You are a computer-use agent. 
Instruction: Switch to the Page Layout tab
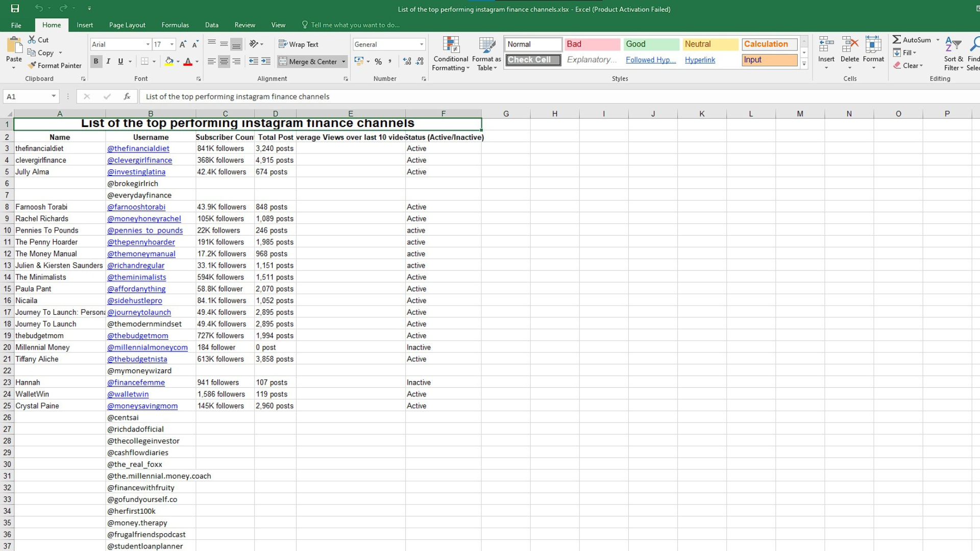tap(127, 24)
